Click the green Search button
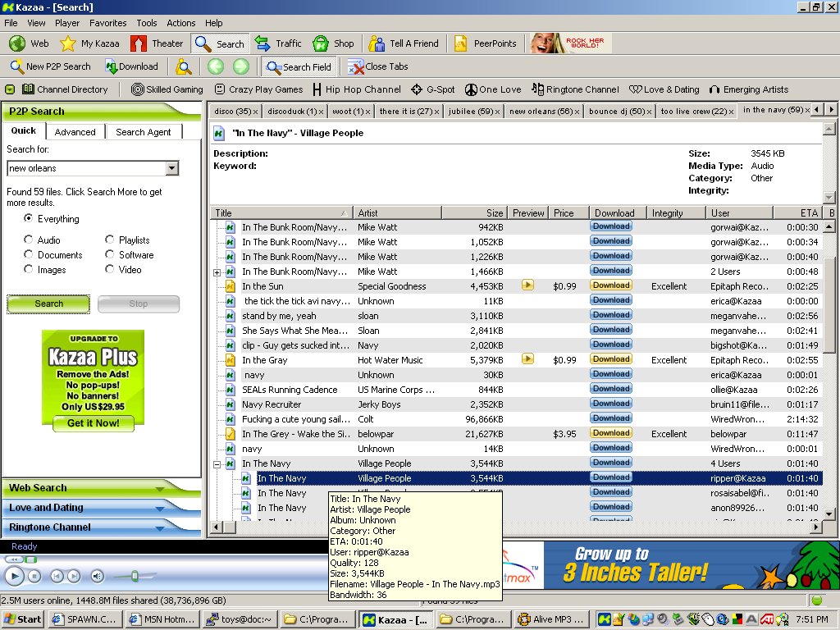 pos(48,304)
